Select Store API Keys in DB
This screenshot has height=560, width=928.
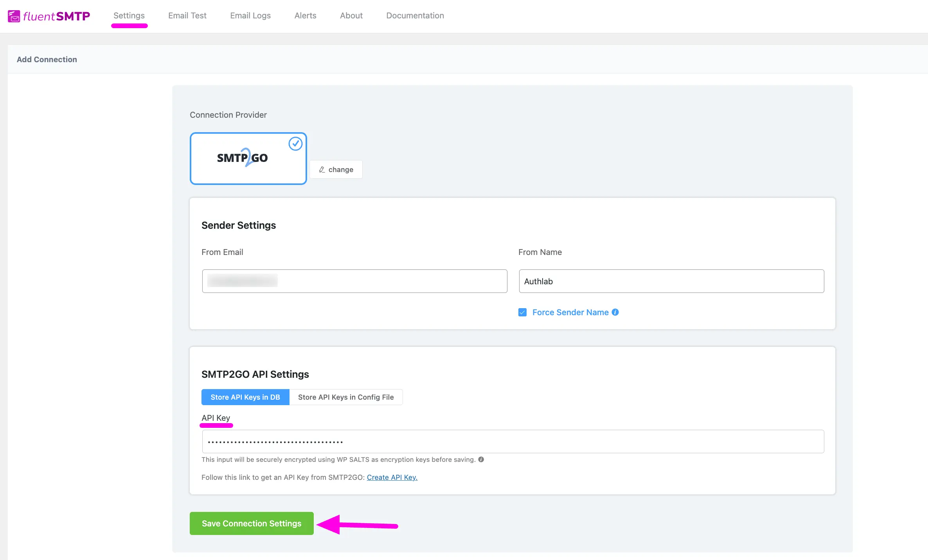tap(245, 397)
